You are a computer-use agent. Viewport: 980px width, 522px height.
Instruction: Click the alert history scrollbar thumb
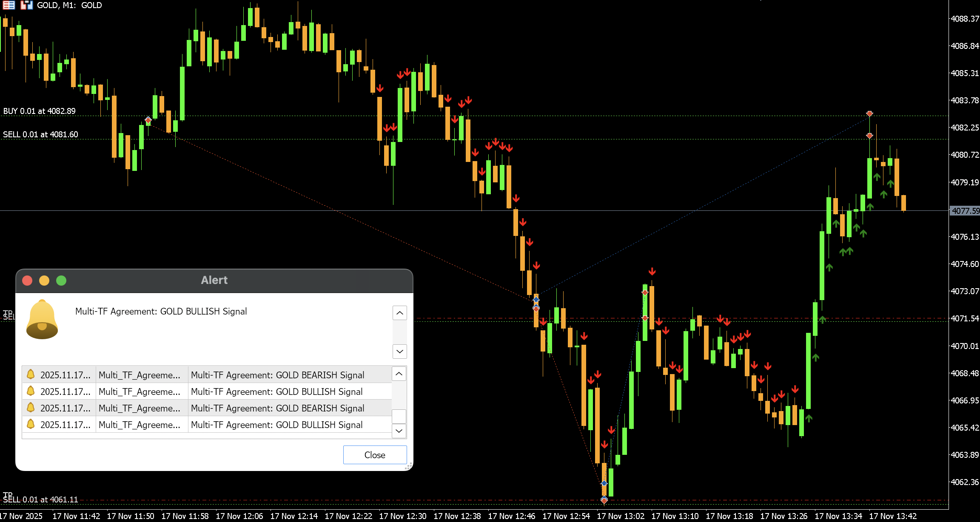[x=399, y=416]
